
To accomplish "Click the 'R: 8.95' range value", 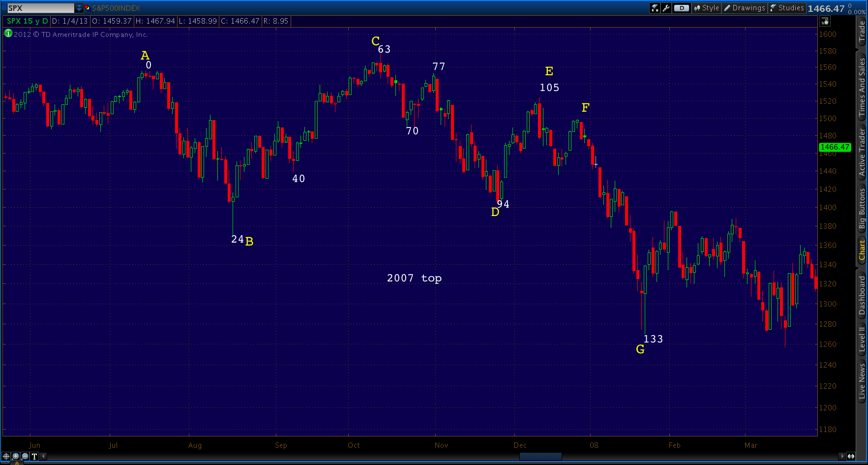I will tap(276, 21).
